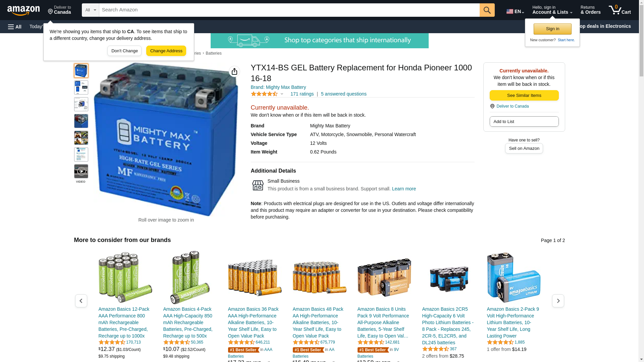Click the share icon on product image
The height and width of the screenshot is (362, 644).
click(234, 71)
